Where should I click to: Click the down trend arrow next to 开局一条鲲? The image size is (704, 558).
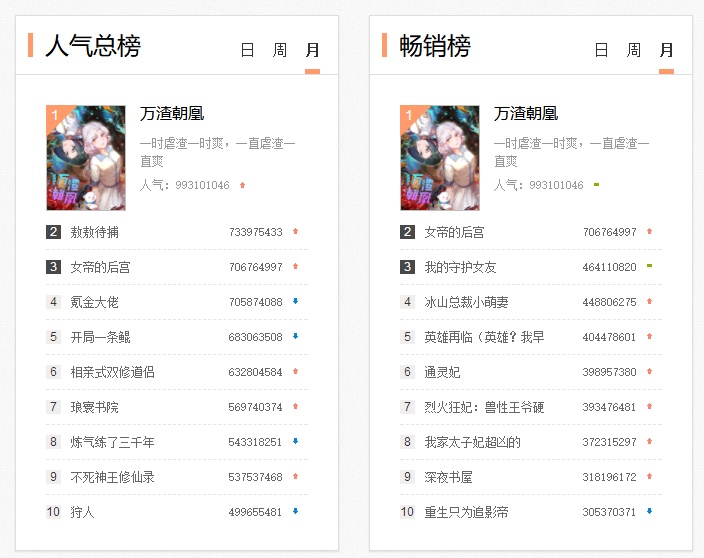click(296, 337)
